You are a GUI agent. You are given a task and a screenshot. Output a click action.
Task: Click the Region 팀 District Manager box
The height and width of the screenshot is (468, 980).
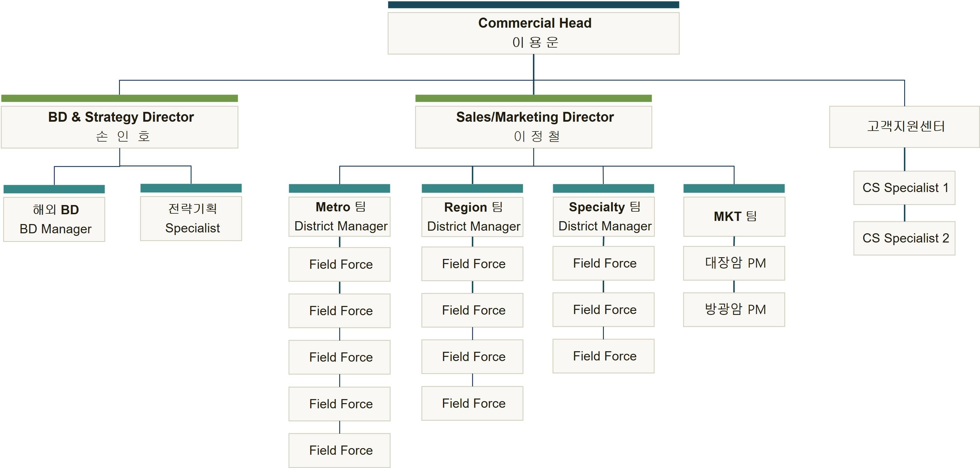pyautogui.click(x=472, y=217)
